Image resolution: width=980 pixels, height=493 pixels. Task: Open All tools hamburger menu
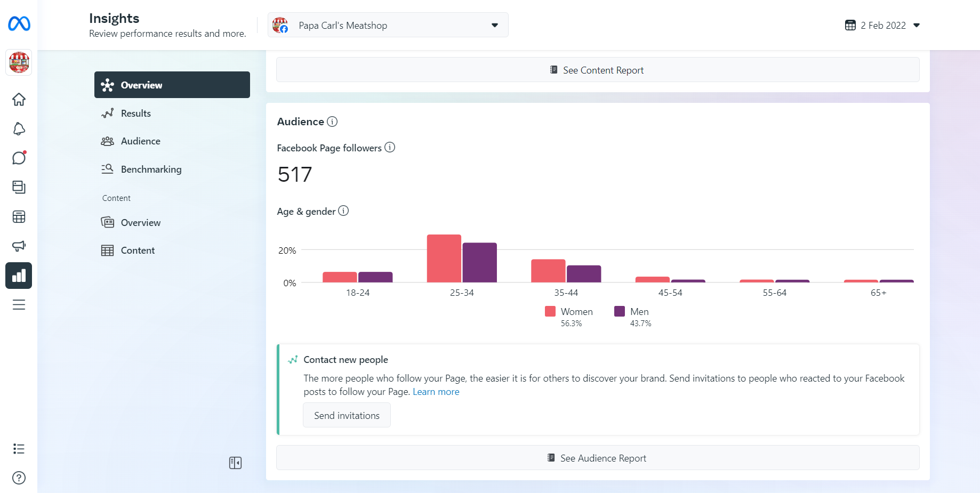click(x=19, y=305)
